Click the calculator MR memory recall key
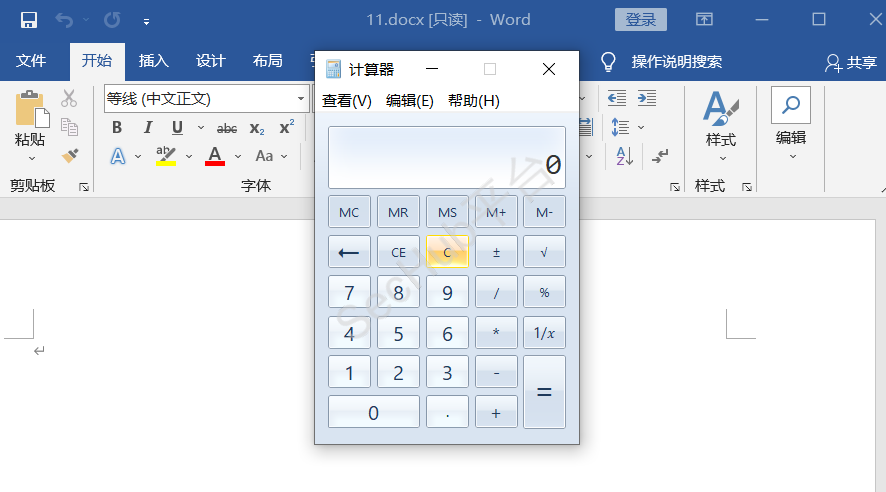Screen dimensions: 886x492 click(398, 212)
